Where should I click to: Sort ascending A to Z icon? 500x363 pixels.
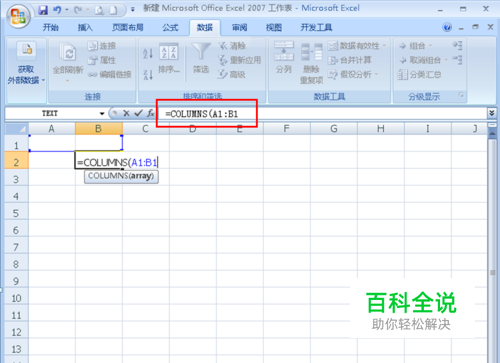[x=148, y=53]
